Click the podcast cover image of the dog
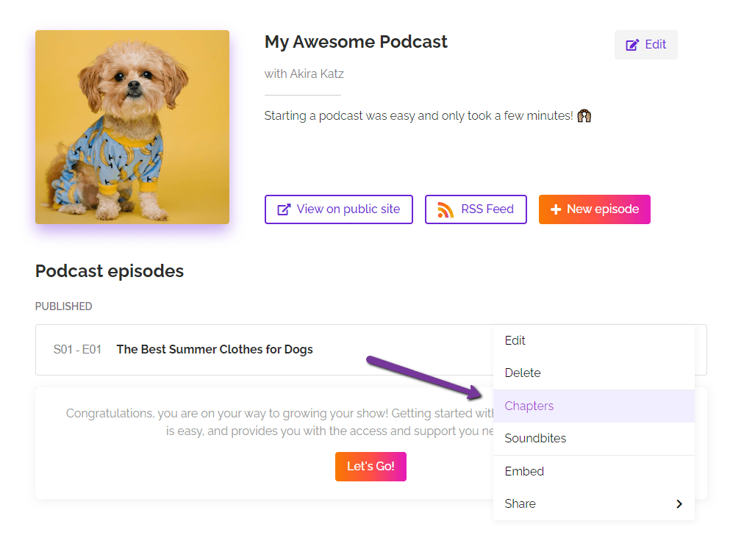The image size is (755, 560). [x=132, y=126]
